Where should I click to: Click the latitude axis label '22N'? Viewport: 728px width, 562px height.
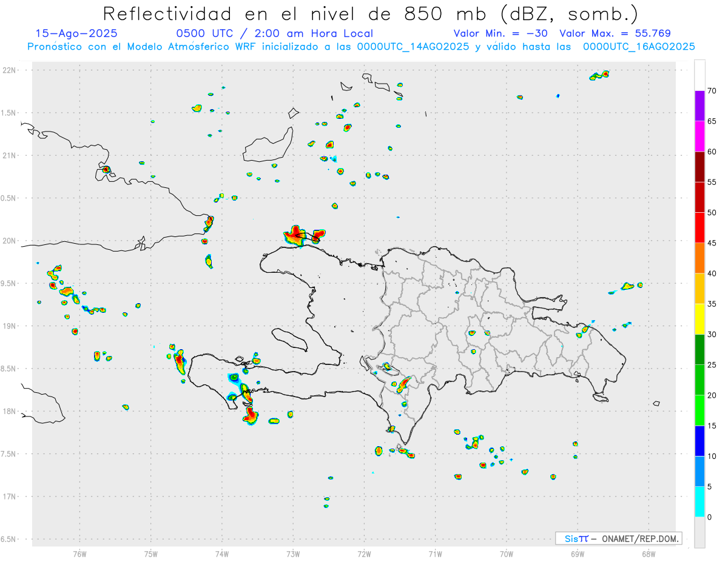(10, 70)
